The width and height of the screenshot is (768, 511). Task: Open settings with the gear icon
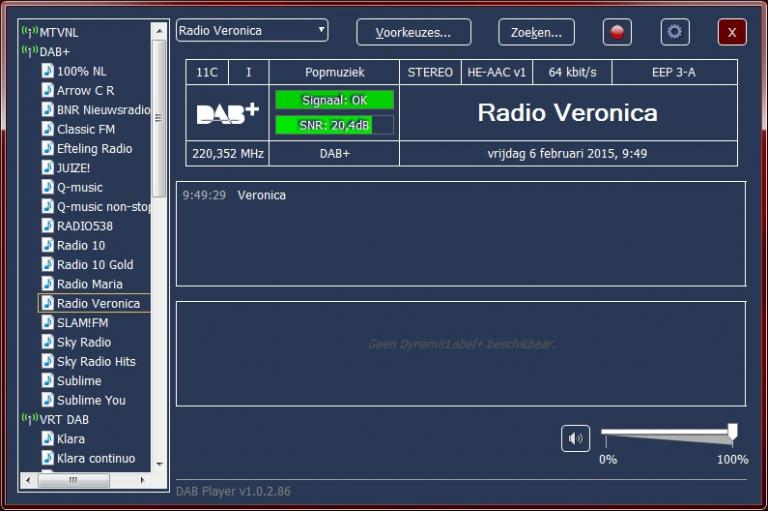coord(675,32)
